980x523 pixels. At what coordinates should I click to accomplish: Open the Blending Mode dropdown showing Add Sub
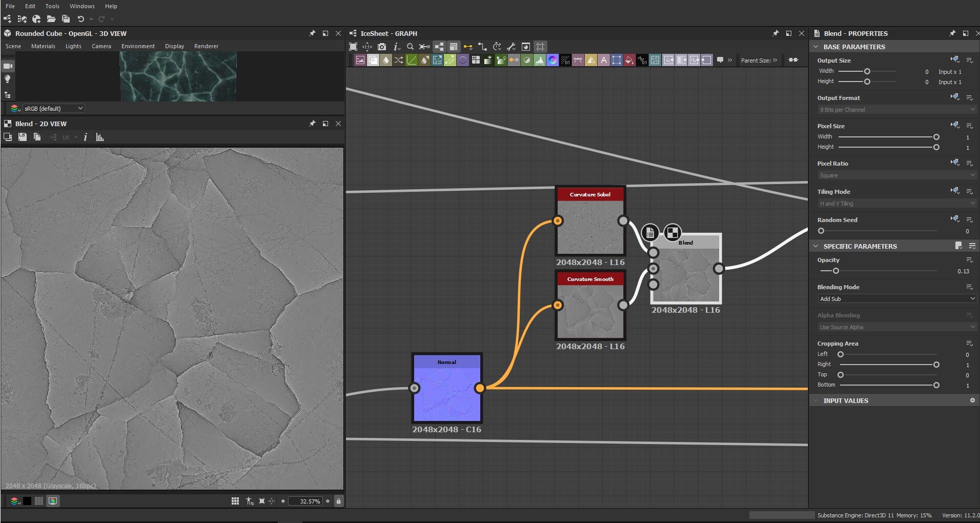[x=895, y=299]
